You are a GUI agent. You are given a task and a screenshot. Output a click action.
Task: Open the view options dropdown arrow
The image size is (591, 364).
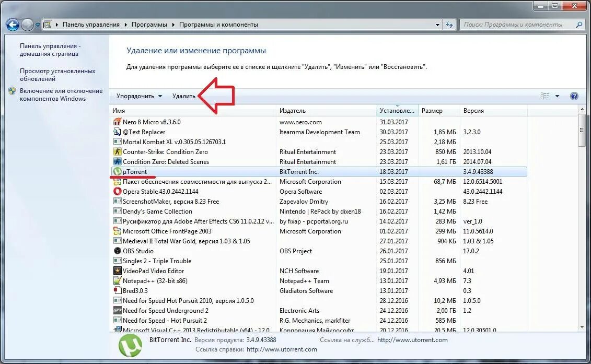557,96
